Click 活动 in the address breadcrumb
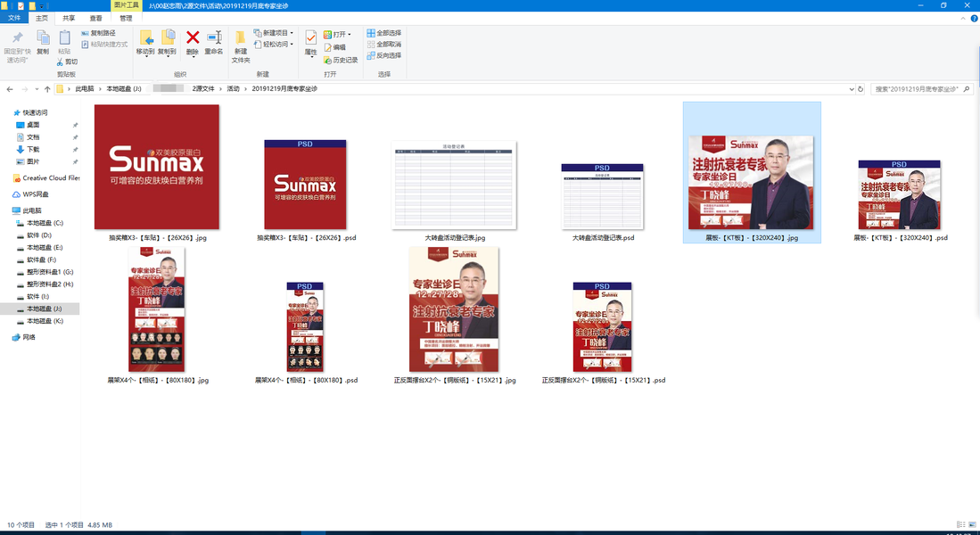The image size is (980, 535). (233, 89)
